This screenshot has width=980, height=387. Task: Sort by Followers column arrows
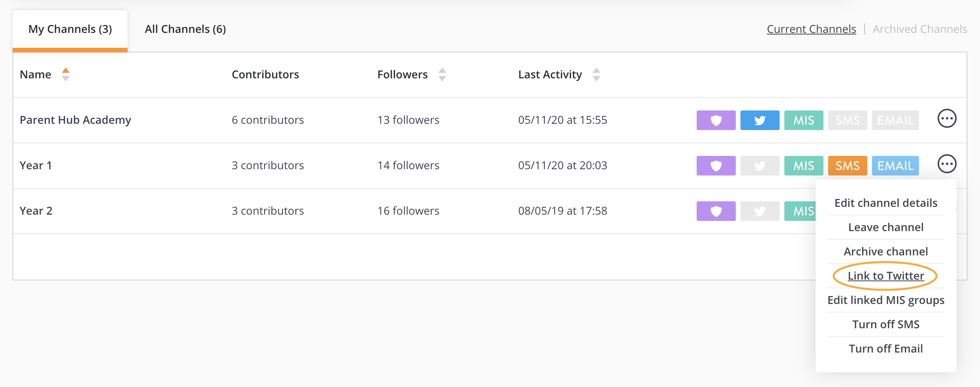pyautogui.click(x=442, y=74)
